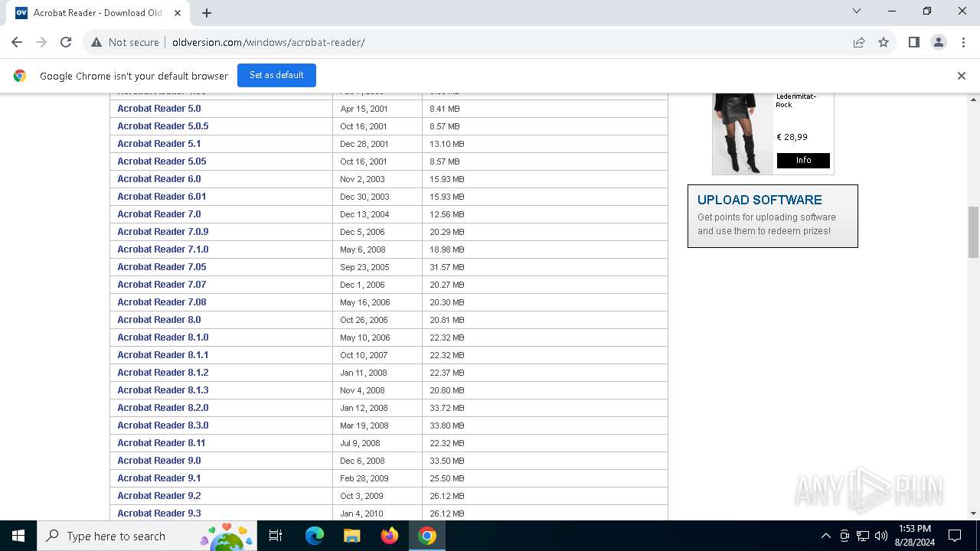Open Acrobat Reader 8.1.1 link
Screen dimensions: 980x551
163,355
